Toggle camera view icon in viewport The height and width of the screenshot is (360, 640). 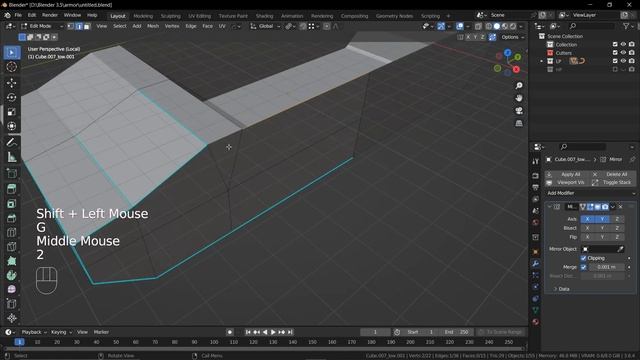pos(519,111)
